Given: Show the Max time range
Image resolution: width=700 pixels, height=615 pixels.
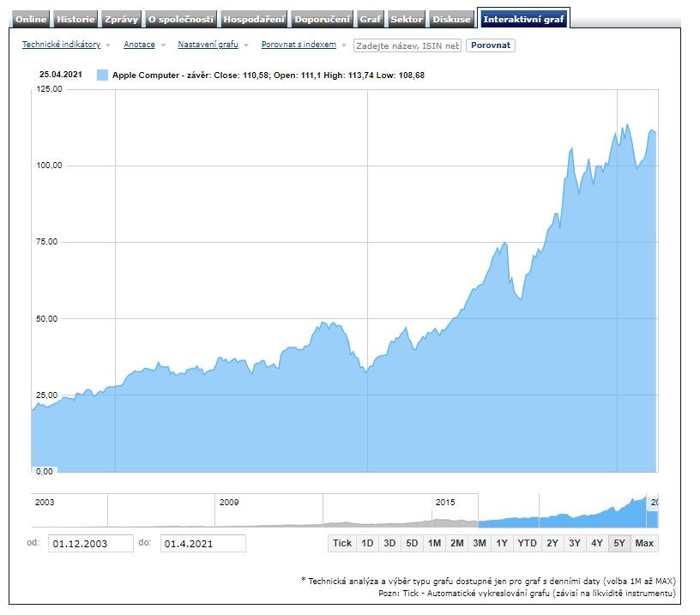Looking at the screenshot, I should [644, 543].
